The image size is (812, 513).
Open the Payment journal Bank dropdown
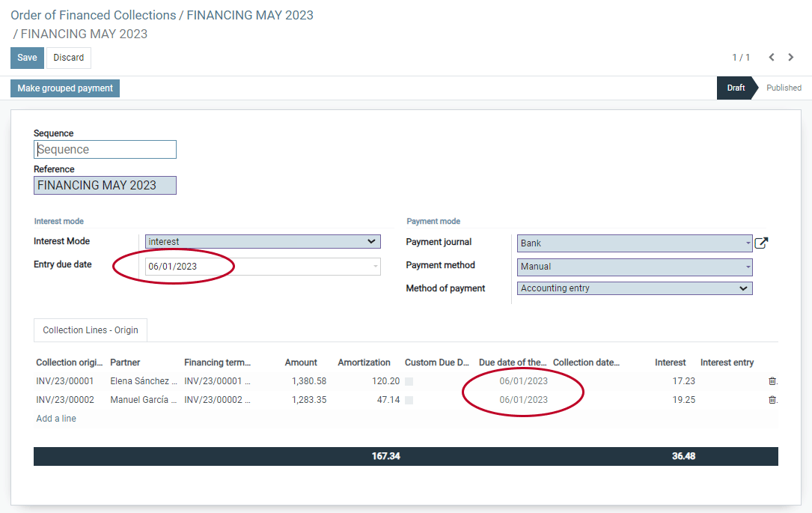click(x=634, y=243)
